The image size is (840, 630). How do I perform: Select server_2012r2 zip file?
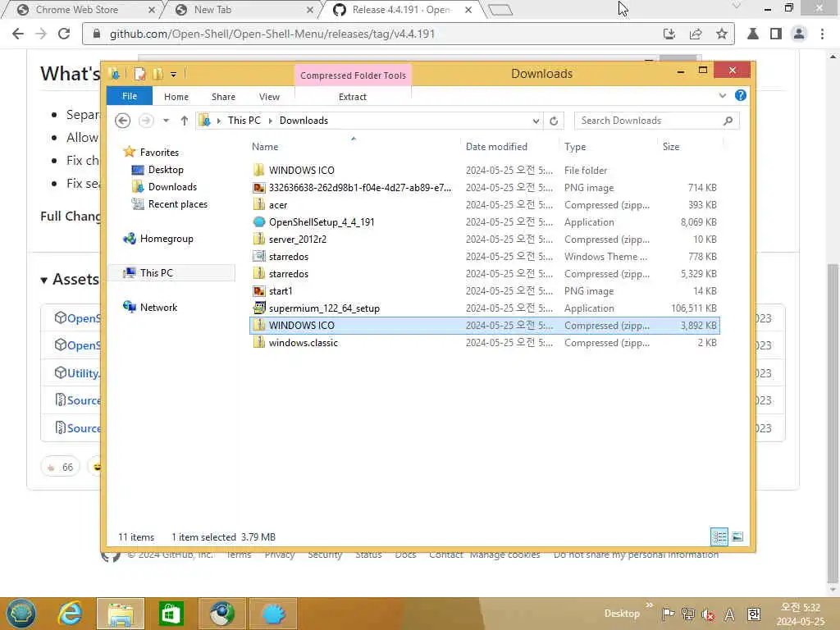(x=484, y=239)
